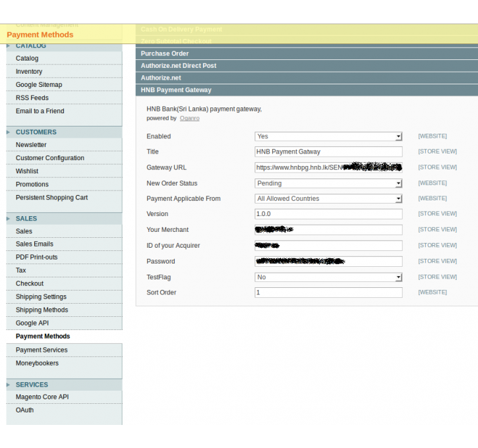This screenshot has height=448, width=478.
Task: Click the Password input field
Action: coord(328,262)
